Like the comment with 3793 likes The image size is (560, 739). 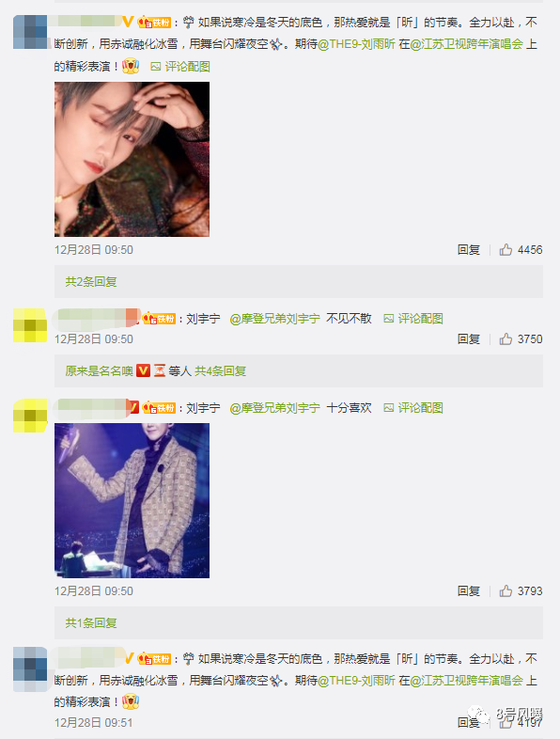(x=506, y=591)
